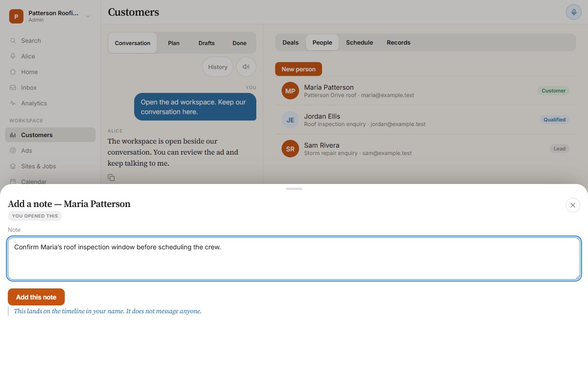Screen dimensions: 588x368
Task: Toggle the speaker audio icon
Action: tap(246, 67)
